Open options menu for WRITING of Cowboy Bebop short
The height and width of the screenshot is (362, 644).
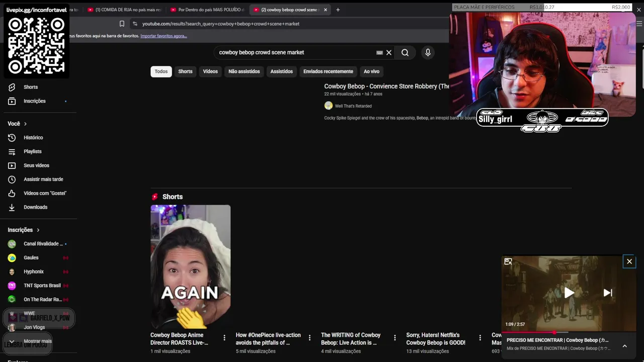tap(395, 338)
